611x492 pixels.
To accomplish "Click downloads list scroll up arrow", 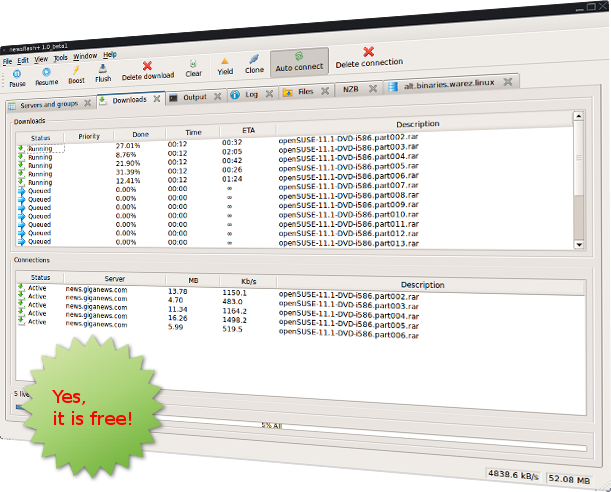I will tap(578, 116).
